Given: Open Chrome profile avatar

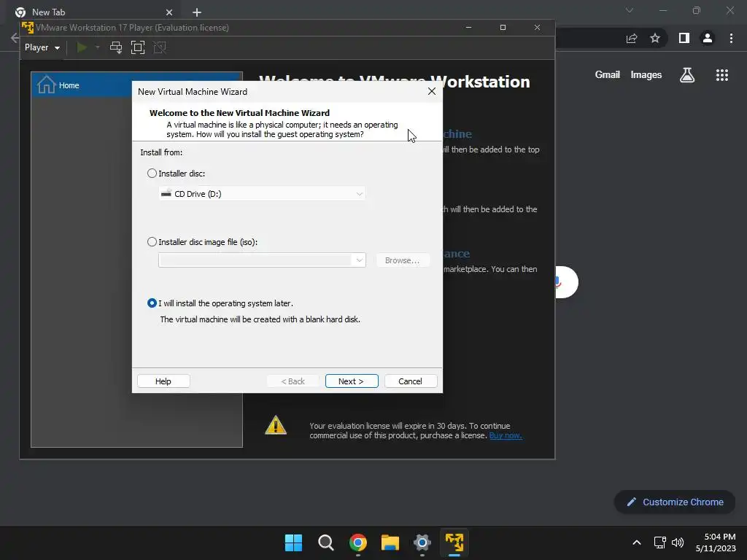Looking at the screenshot, I should [708, 38].
